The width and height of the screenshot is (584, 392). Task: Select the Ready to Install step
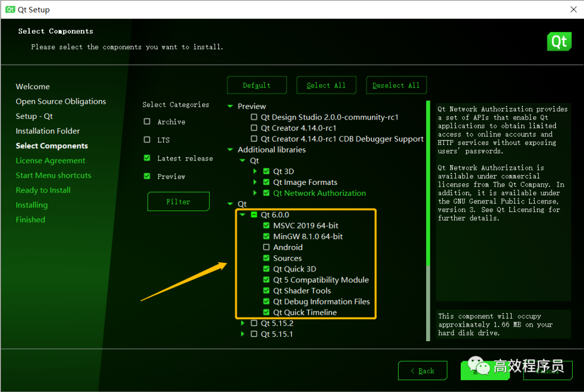coord(43,190)
